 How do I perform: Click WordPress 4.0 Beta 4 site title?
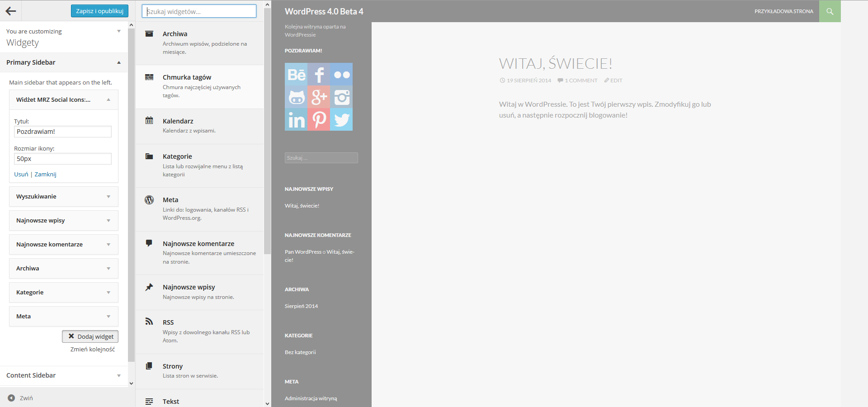(324, 11)
